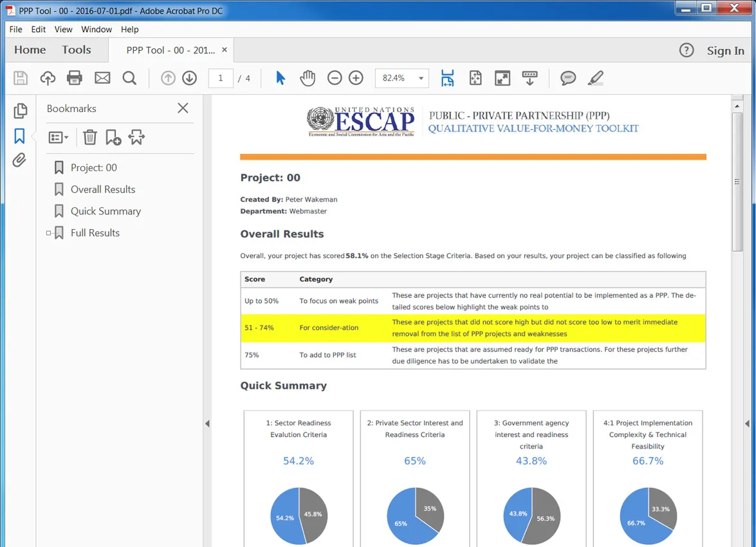756x547 pixels.
Task: Jump to the Project: 00 bookmark
Action: [x=93, y=168]
